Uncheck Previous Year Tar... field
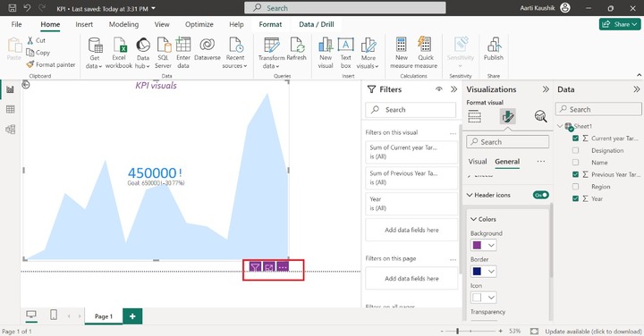 pos(575,174)
